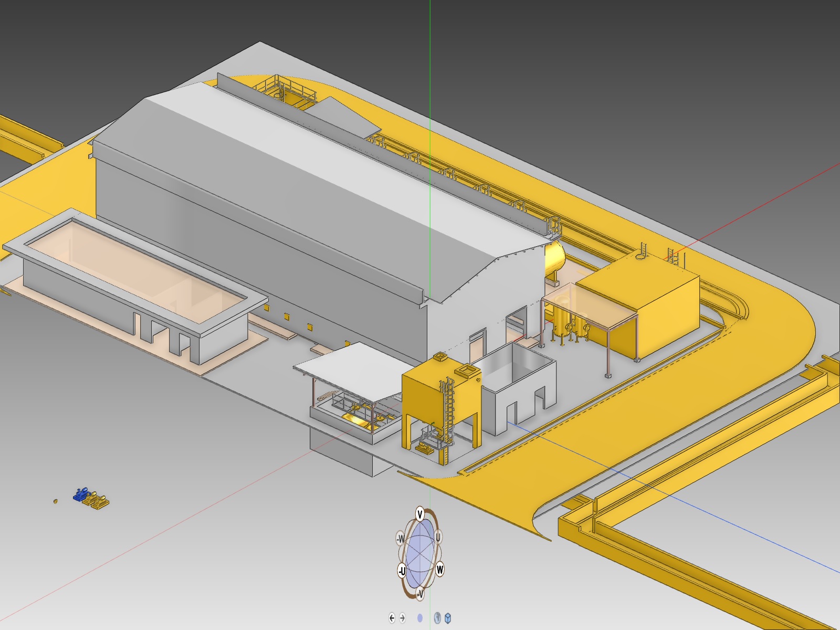
Task: Click the small purple dot below compass
Action: click(x=419, y=618)
